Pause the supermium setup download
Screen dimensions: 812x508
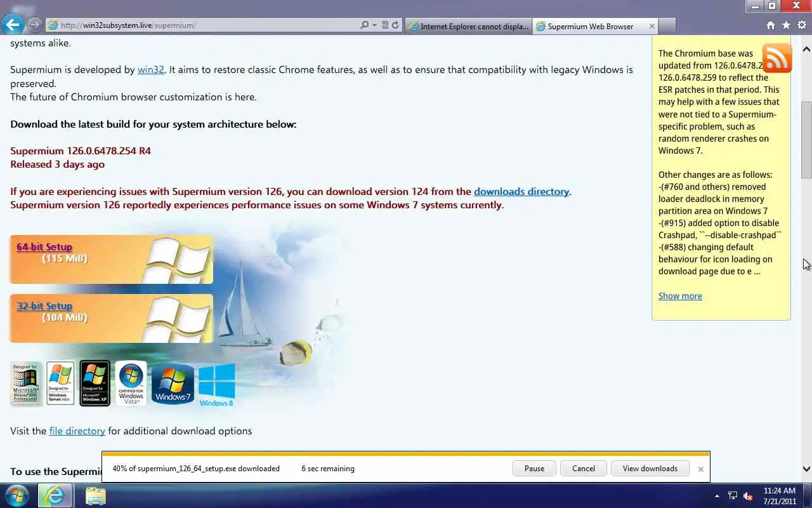pyautogui.click(x=534, y=469)
